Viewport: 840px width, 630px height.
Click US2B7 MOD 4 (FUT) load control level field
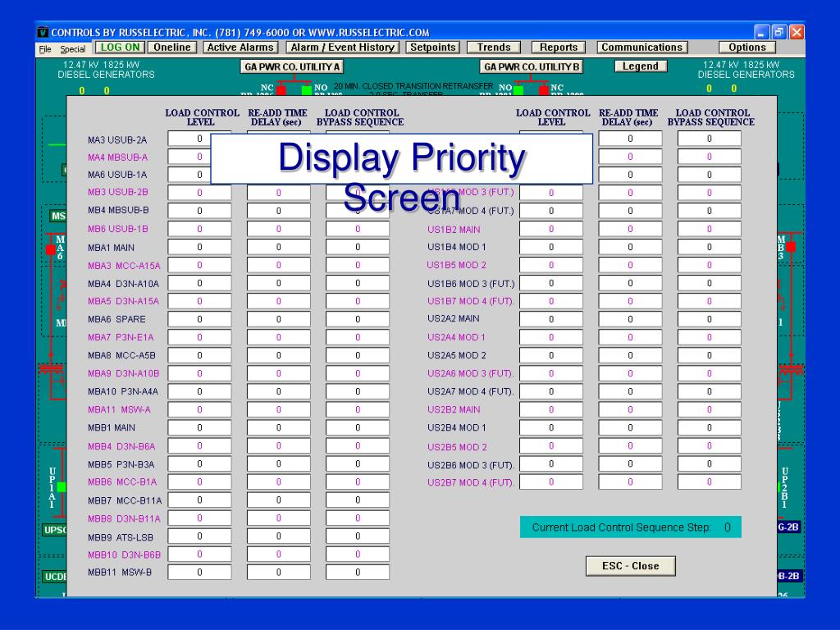click(x=551, y=482)
